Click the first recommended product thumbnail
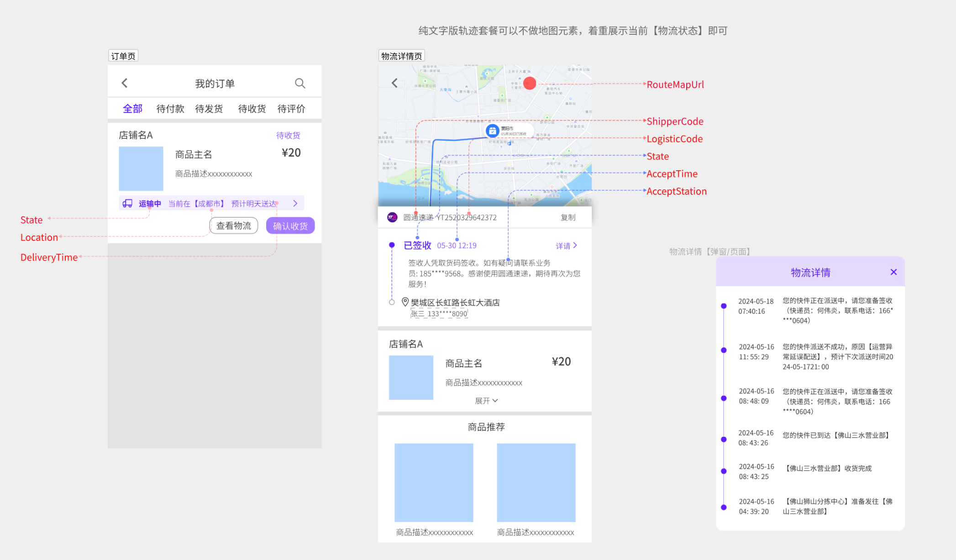Image resolution: width=956 pixels, height=560 pixels. point(434,482)
